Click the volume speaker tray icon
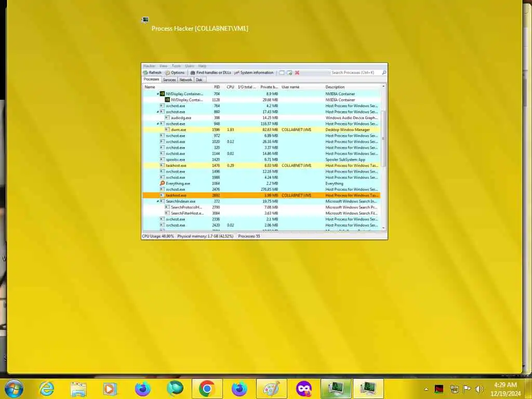Image resolution: width=532 pixels, height=399 pixels. click(479, 389)
